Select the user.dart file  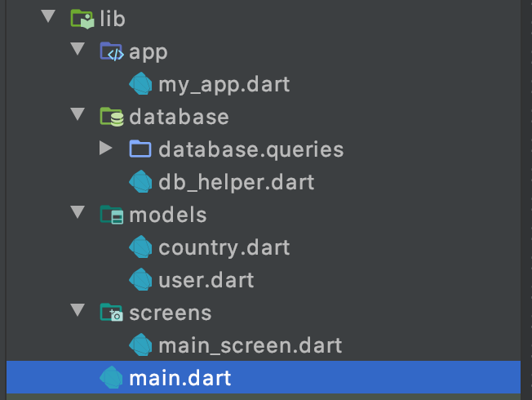(206, 280)
